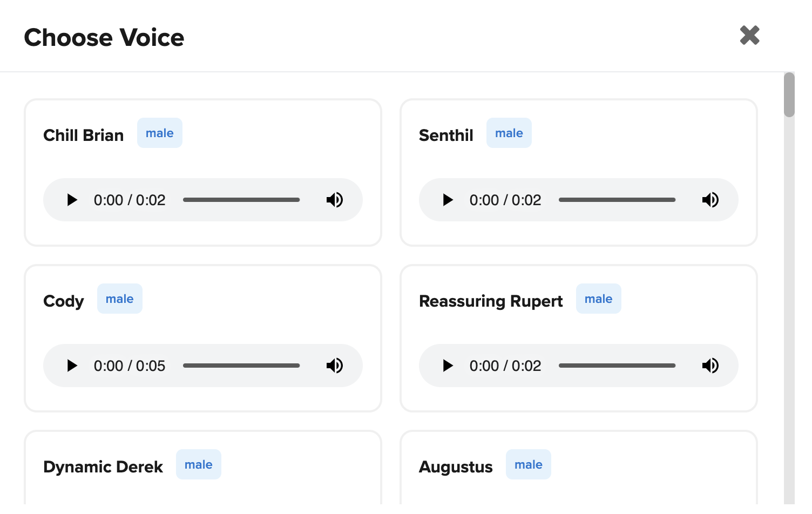
Task: Play the Reassuring Rupert voice preview
Action: pos(448,366)
